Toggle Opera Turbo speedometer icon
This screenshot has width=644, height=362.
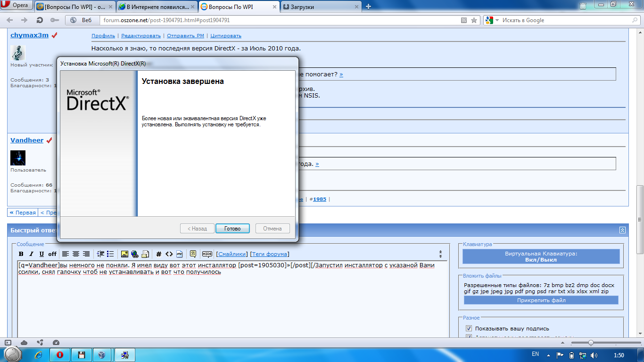(56, 343)
